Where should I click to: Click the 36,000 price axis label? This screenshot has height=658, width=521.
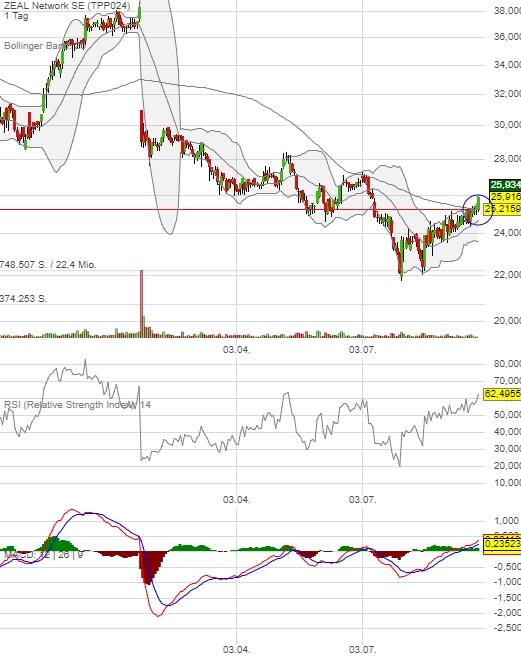(507, 37)
